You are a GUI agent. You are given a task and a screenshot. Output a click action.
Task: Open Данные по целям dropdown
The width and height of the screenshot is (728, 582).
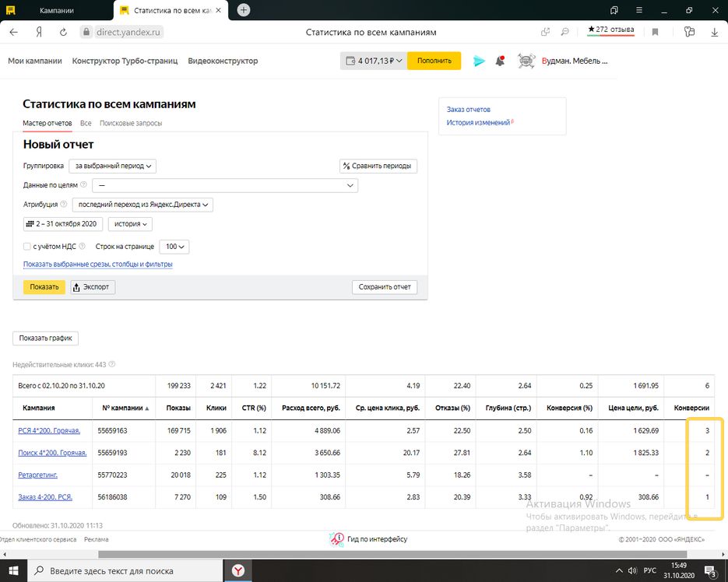(x=225, y=185)
